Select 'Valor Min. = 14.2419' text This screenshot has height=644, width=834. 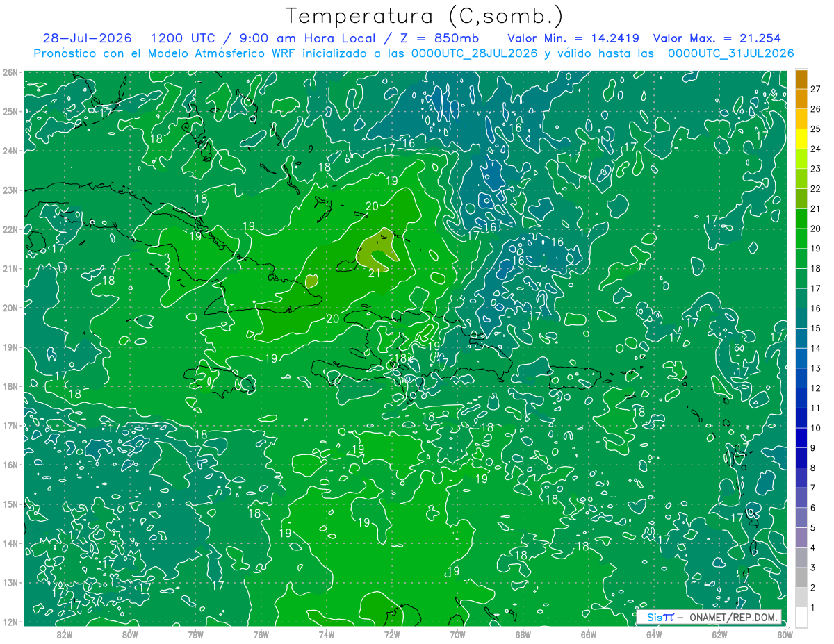click(x=573, y=38)
